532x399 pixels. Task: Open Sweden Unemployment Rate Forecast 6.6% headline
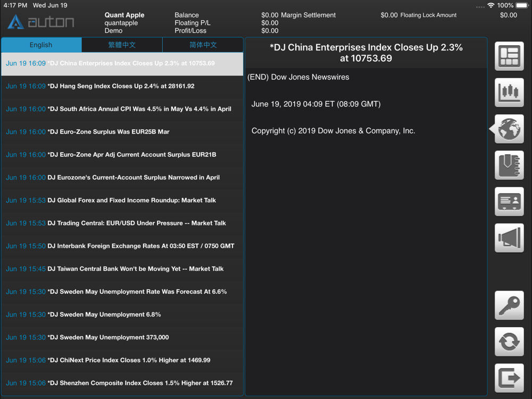coord(122,292)
